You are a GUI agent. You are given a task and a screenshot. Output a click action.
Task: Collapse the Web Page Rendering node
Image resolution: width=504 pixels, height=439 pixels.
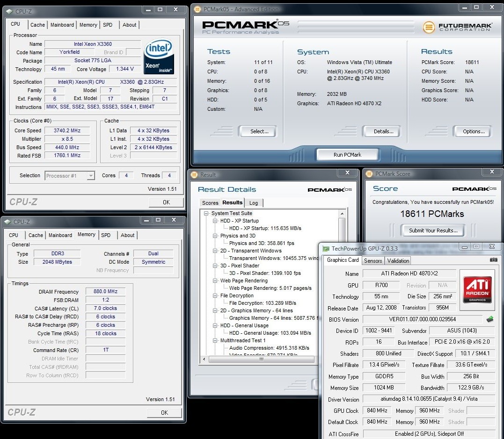[215, 281]
